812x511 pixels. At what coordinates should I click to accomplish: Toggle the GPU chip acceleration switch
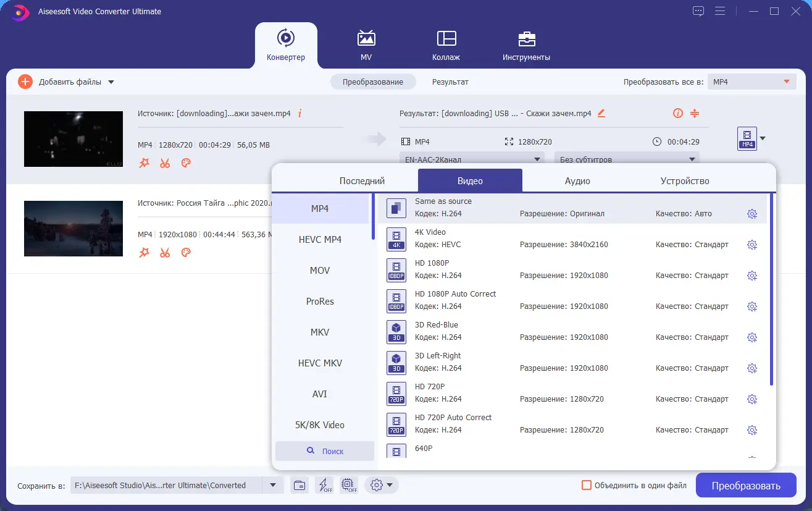point(349,485)
